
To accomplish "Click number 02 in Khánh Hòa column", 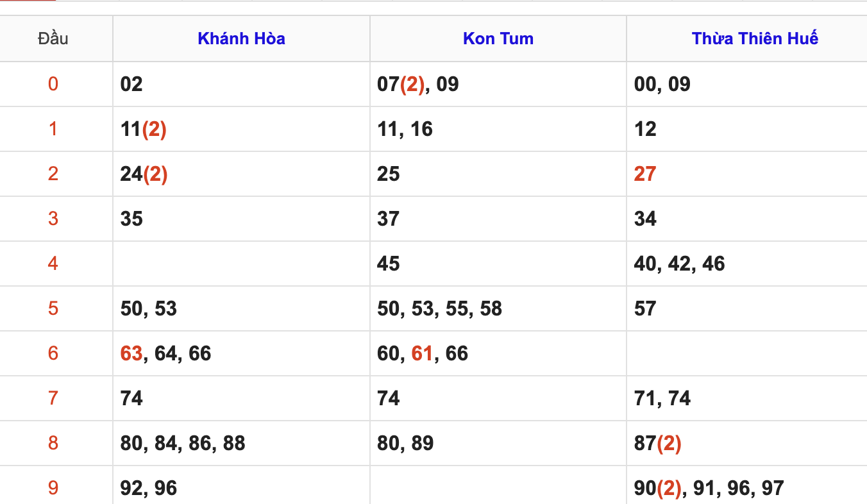I will coord(131,84).
